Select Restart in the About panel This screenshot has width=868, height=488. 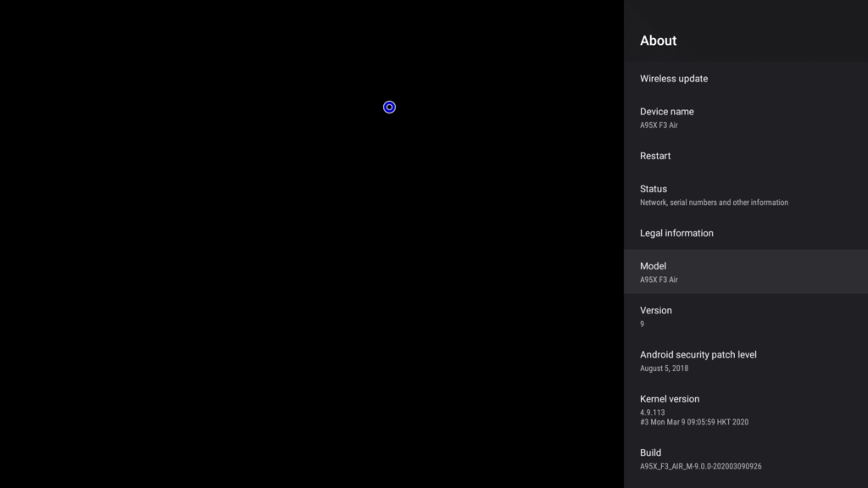pos(746,156)
